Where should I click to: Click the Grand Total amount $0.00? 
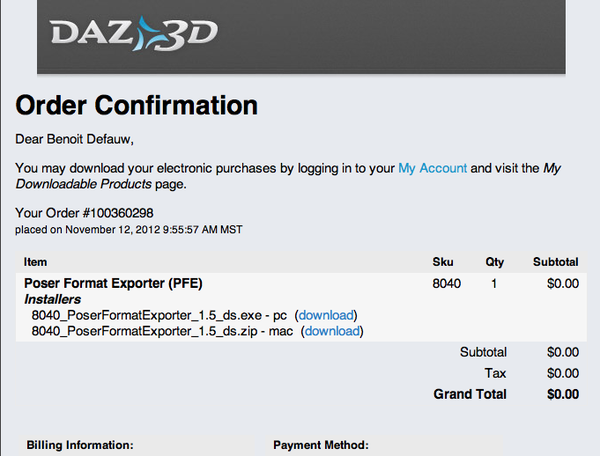[x=563, y=394]
